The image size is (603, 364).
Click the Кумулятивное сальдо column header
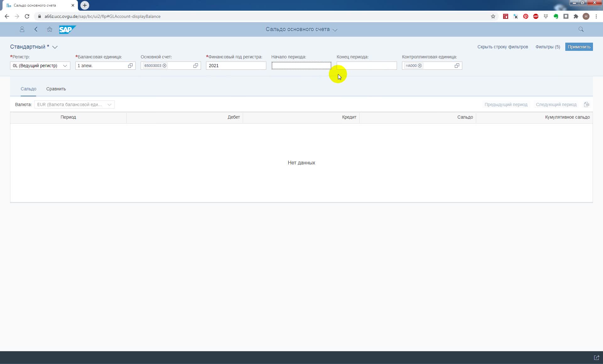(534, 117)
